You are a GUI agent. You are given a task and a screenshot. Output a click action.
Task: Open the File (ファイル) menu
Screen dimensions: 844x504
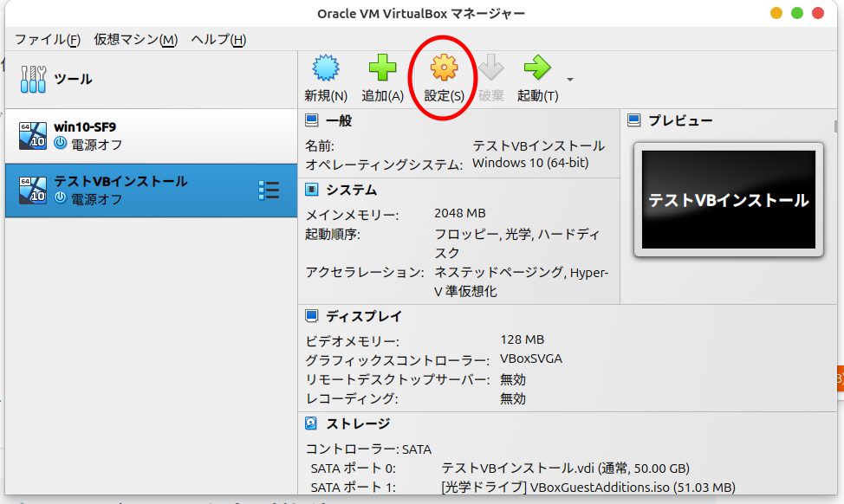coord(47,40)
